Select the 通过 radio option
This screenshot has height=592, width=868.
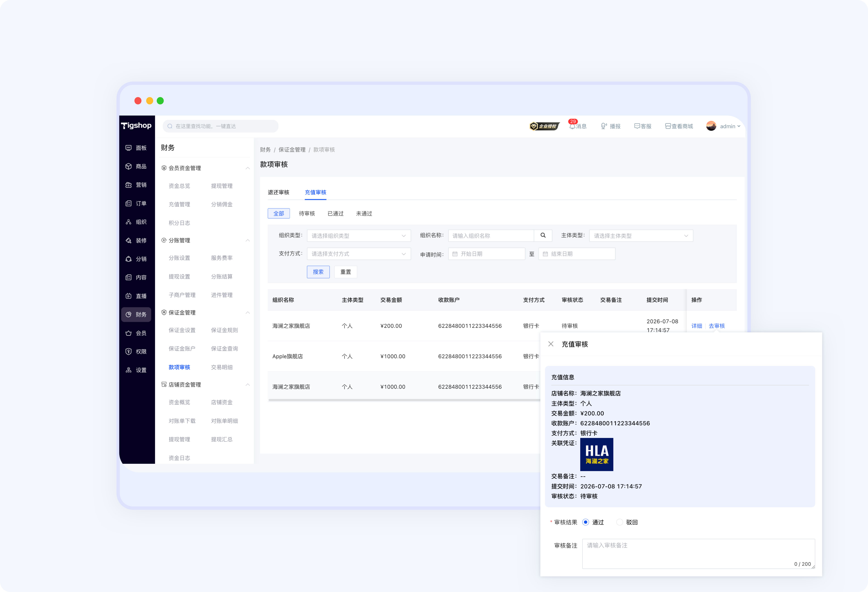586,522
